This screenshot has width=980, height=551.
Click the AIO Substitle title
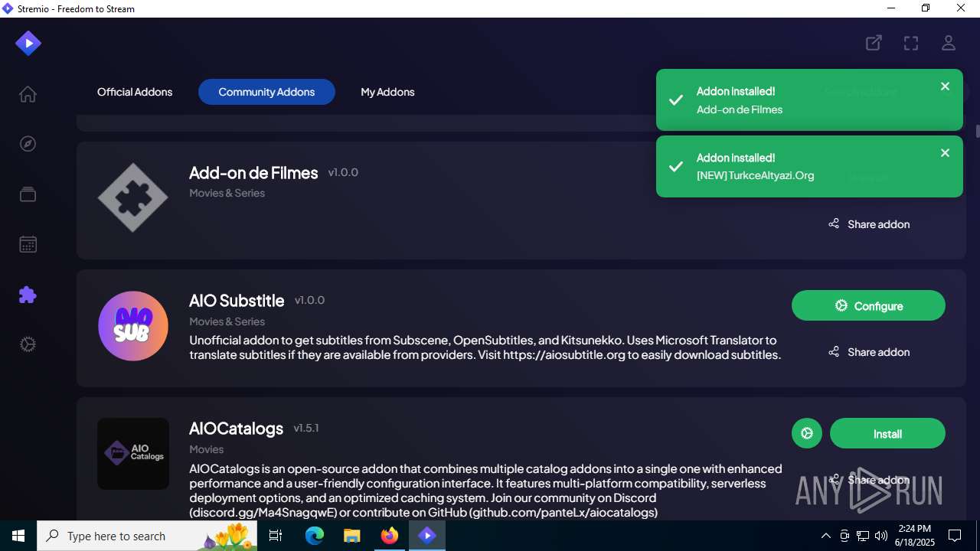click(x=237, y=301)
